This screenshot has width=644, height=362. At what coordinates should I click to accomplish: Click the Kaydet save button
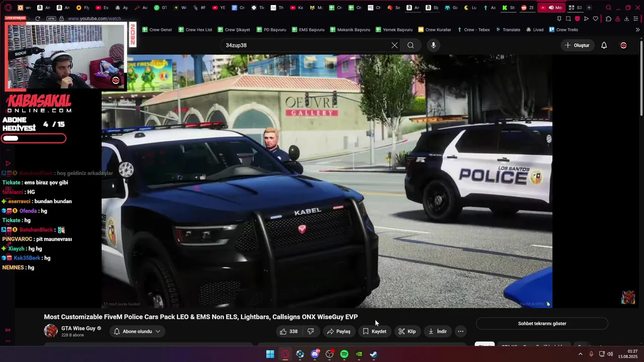(375, 331)
